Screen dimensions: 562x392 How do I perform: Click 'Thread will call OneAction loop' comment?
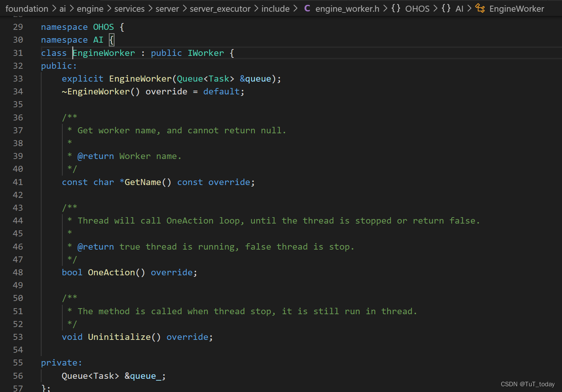coord(159,220)
